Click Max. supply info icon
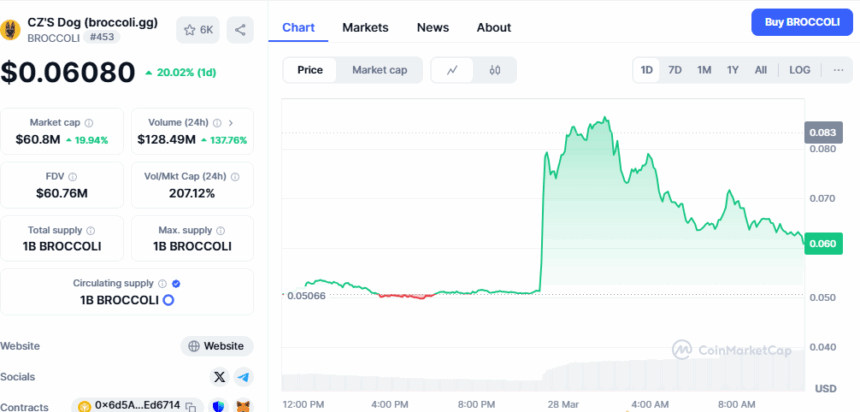Image resolution: width=860 pixels, height=412 pixels. [x=220, y=230]
